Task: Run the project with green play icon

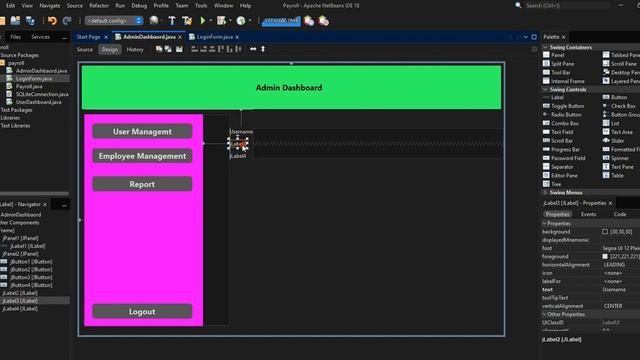Action: [x=202, y=20]
